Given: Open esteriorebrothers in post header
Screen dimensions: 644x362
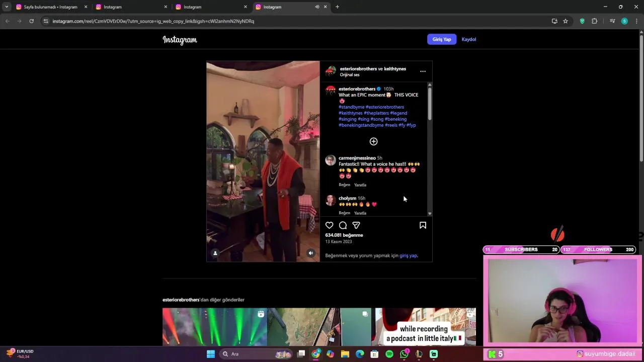Looking at the screenshot, I should tap(358, 69).
